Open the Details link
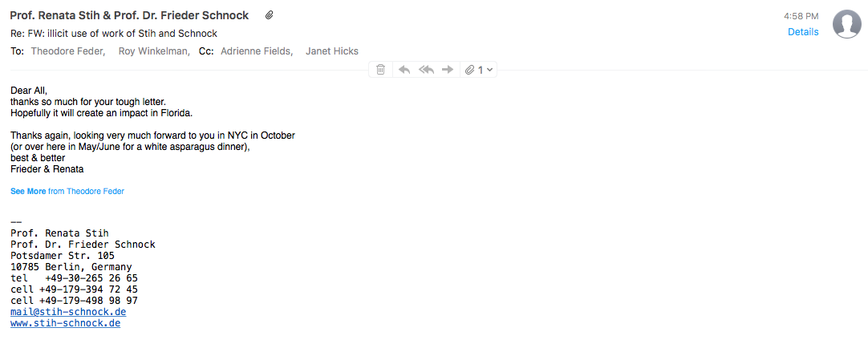The image size is (868, 344). tap(803, 32)
